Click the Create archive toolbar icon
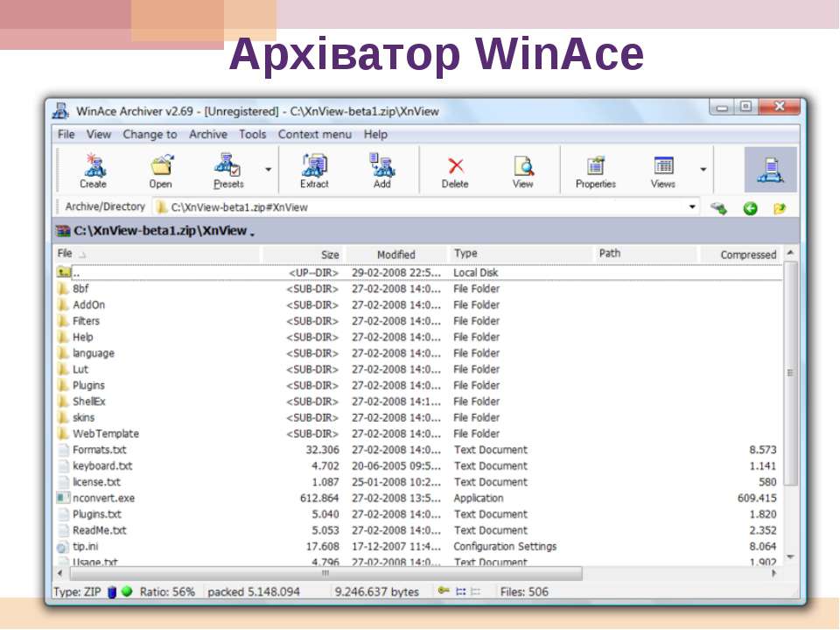This screenshot has width=840, height=630. [94, 165]
